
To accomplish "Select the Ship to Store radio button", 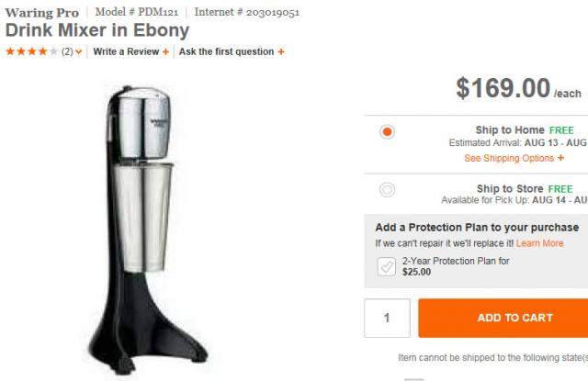I will coord(387,189).
